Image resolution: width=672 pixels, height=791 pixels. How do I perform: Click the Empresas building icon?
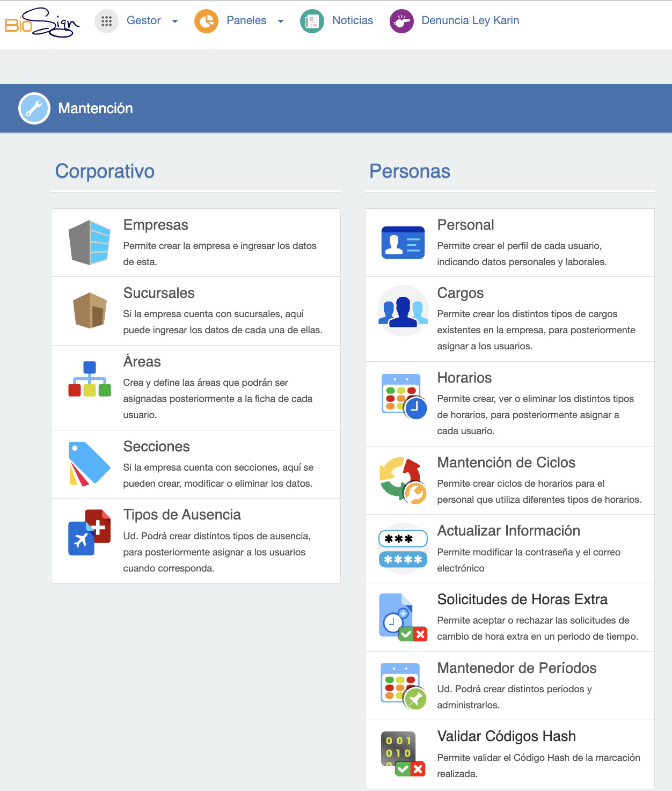[x=90, y=243]
